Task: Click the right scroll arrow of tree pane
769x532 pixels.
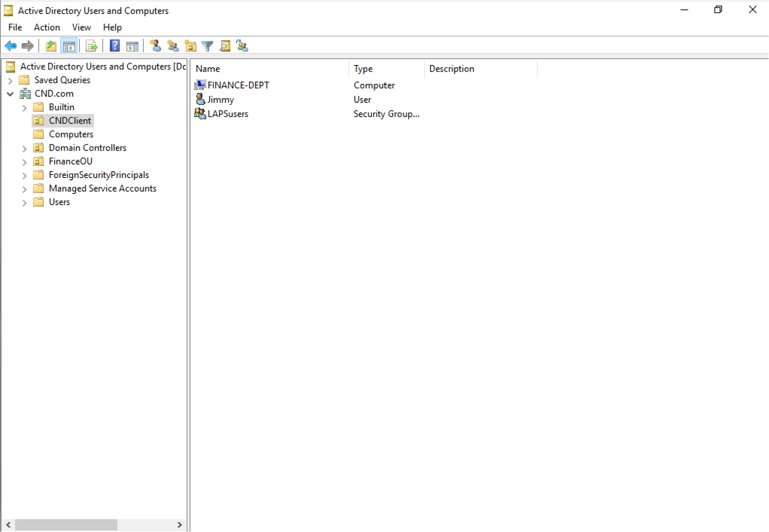Action: pos(179,525)
